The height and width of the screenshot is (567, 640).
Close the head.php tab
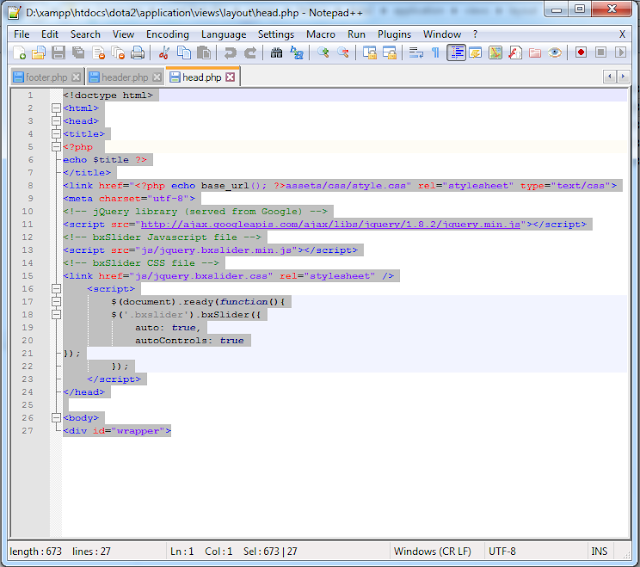(x=231, y=77)
